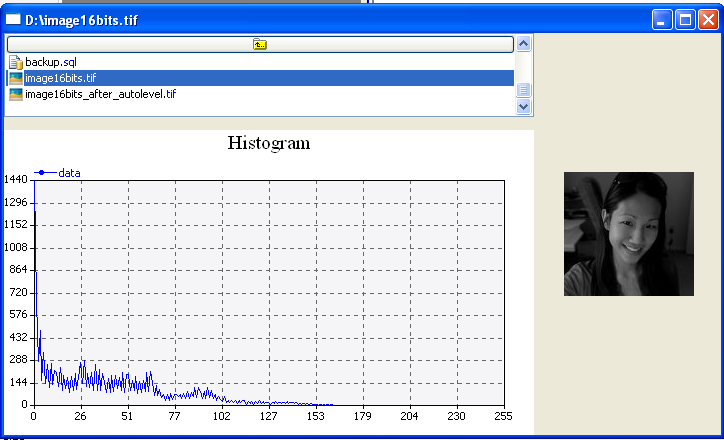
Task: Close the image16bits.tif window
Action: click(x=708, y=19)
